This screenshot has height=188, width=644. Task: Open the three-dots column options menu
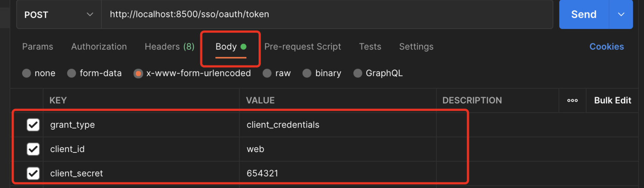pos(572,100)
